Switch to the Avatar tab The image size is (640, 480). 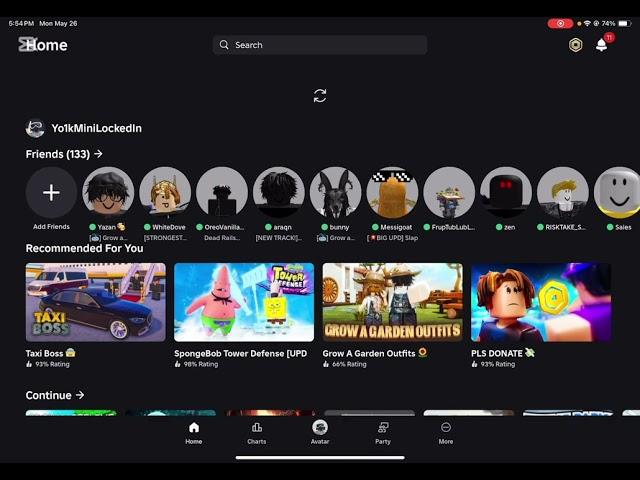coord(320,433)
